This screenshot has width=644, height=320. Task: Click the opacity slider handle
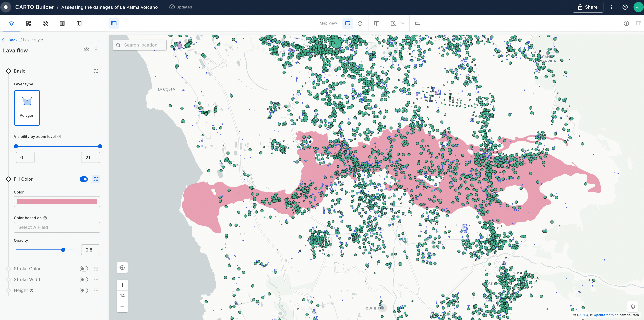click(63, 250)
